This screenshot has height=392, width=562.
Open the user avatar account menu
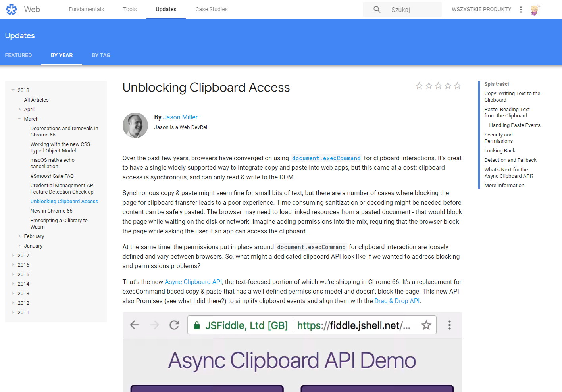(x=535, y=10)
